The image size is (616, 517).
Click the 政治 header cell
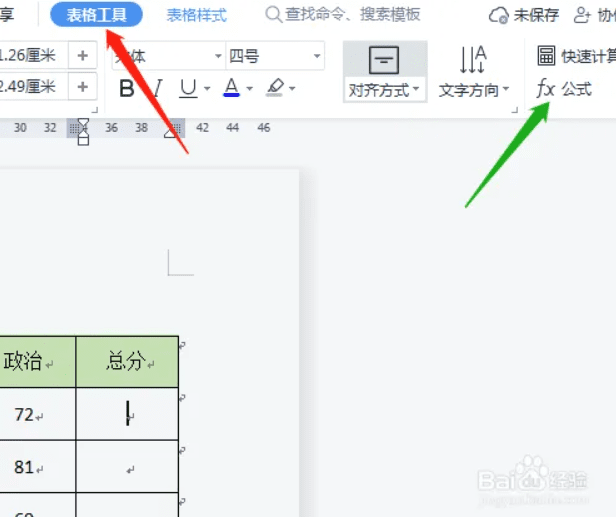coord(38,361)
